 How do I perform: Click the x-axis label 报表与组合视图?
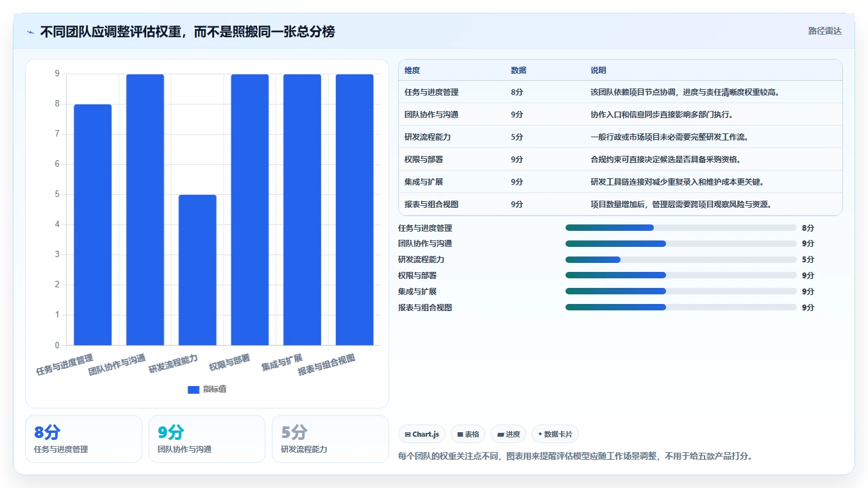pyautogui.click(x=326, y=364)
